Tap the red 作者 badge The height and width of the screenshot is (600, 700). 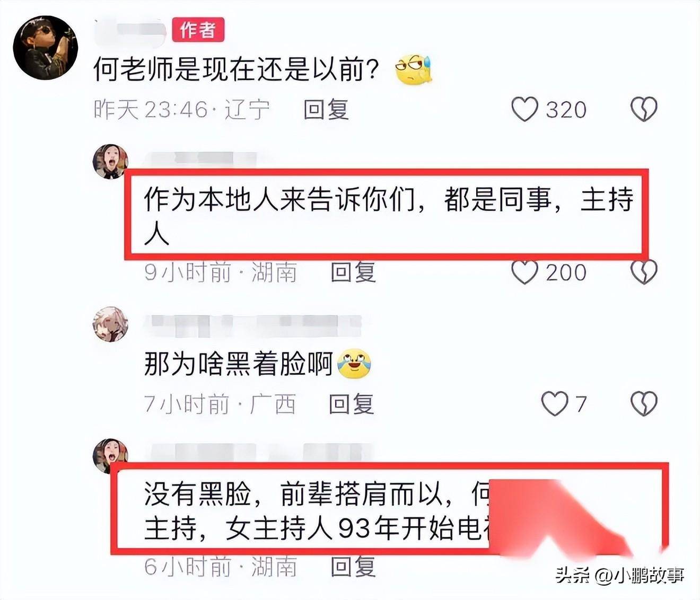pyautogui.click(x=198, y=30)
